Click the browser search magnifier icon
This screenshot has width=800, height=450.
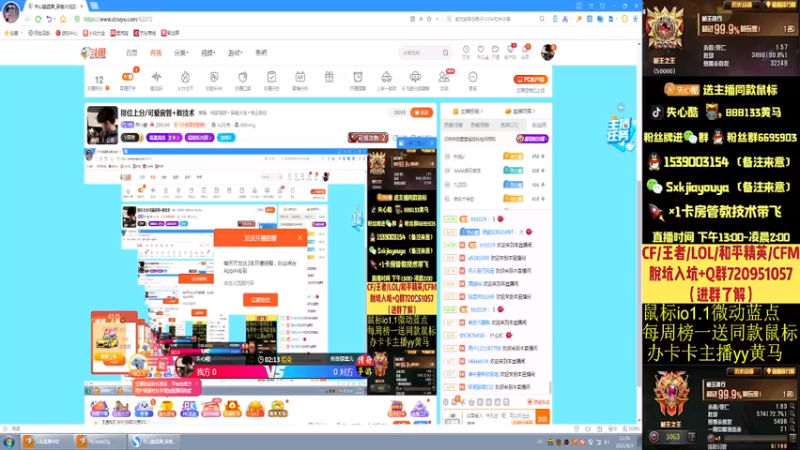tap(542, 19)
